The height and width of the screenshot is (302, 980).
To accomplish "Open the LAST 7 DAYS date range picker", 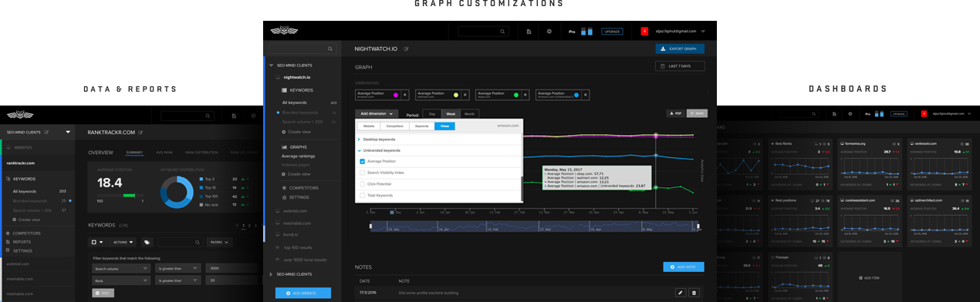I will click(680, 66).
